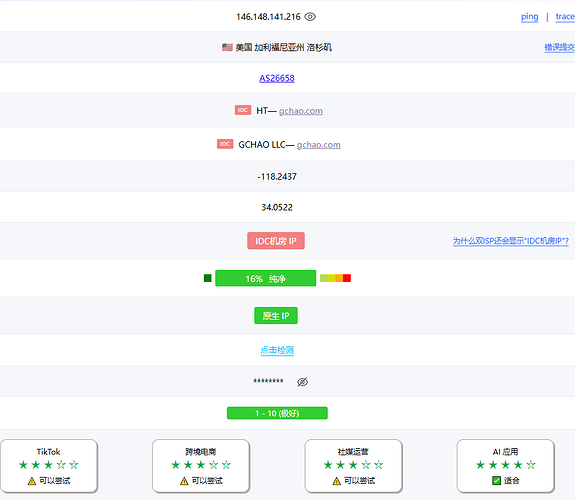The image size is (575, 500).
Task: Click the longitude value -118.2437
Action: [x=277, y=177]
